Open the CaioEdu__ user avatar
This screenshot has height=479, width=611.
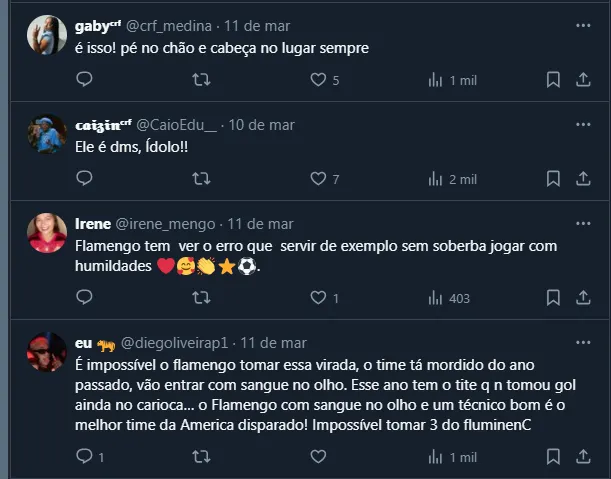point(47,134)
